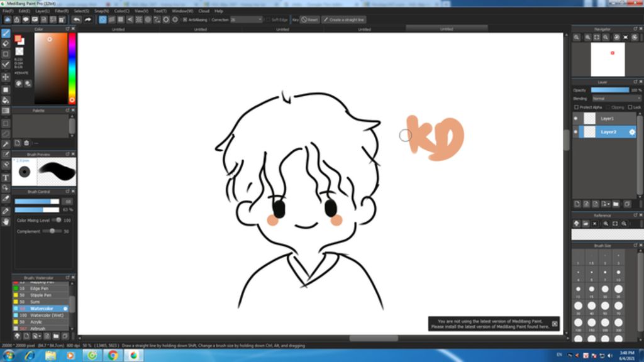
Task: Select the Lasso selection tool
Action: click(6, 134)
